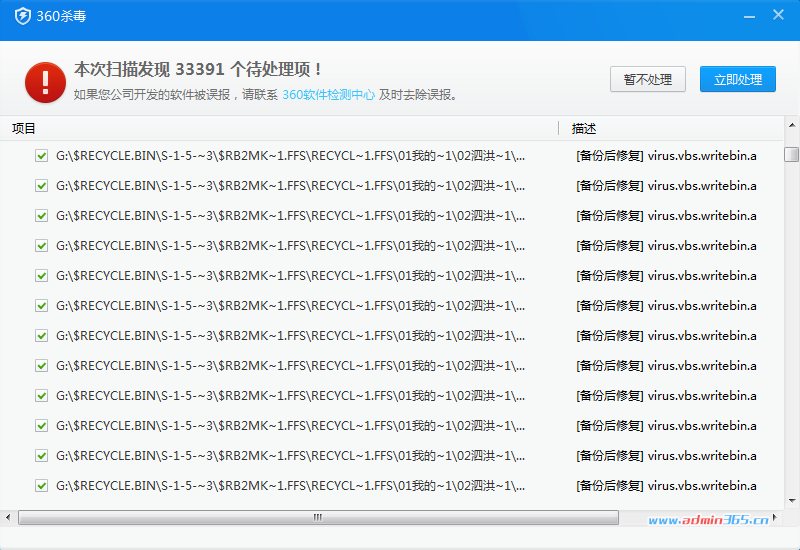
Task: Click the 描述 column header
Action: pyautogui.click(x=584, y=129)
